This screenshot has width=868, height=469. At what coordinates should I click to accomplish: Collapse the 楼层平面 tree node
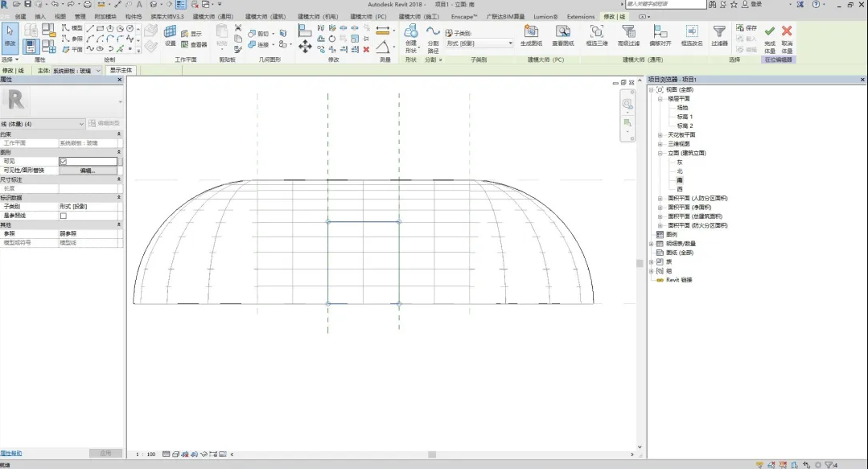(660, 99)
